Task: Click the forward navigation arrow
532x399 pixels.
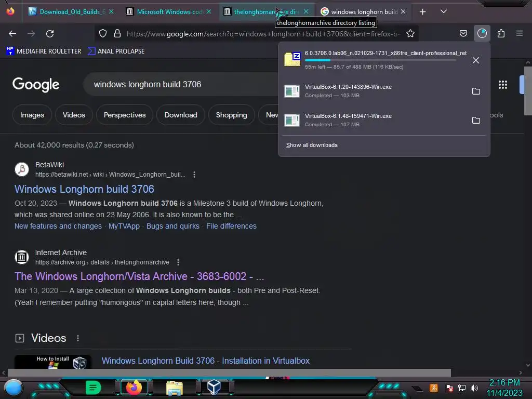Action: tap(31, 34)
